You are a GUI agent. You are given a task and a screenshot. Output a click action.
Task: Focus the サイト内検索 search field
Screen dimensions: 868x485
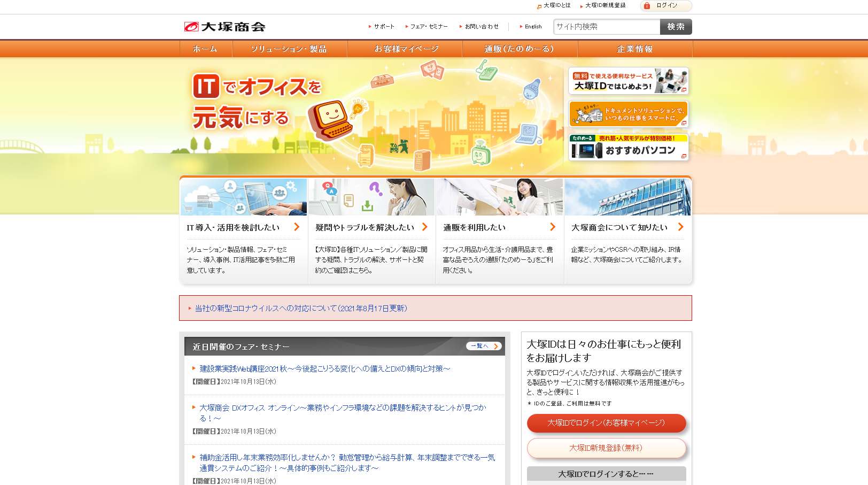coord(607,27)
